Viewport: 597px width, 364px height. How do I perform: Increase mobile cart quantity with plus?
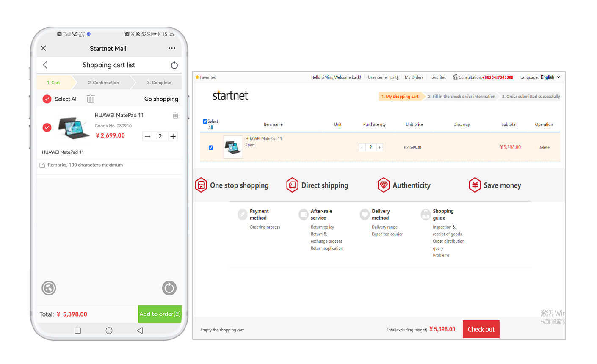(173, 136)
